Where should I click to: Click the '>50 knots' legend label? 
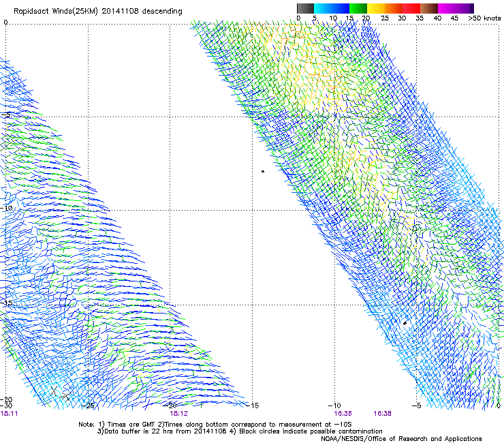[x=484, y=18]
